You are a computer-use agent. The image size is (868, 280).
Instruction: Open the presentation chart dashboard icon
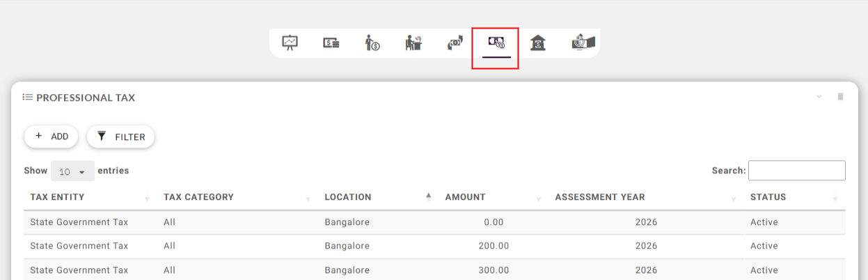(x=290, y=43)
